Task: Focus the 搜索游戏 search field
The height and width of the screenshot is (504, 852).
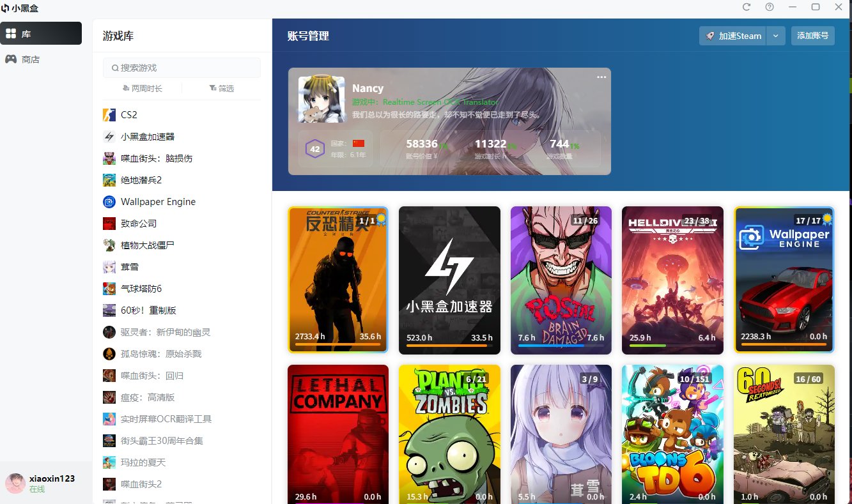Action: click(x=182, y=68)
